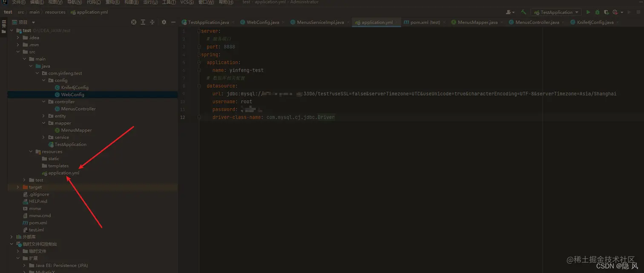The height and width of the screenshot is (273, 644).
Task: Open the profiler options dropdown arrow
Action: 622,12
